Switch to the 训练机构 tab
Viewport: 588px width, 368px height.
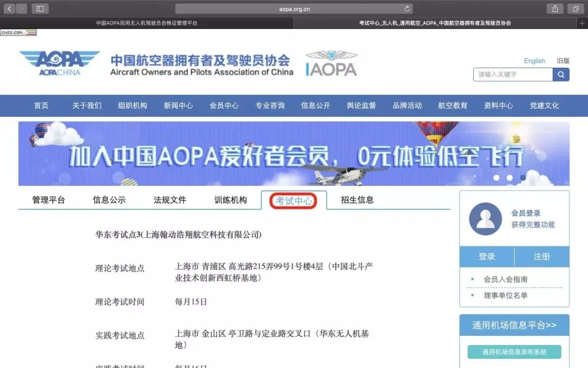point(230,200)
